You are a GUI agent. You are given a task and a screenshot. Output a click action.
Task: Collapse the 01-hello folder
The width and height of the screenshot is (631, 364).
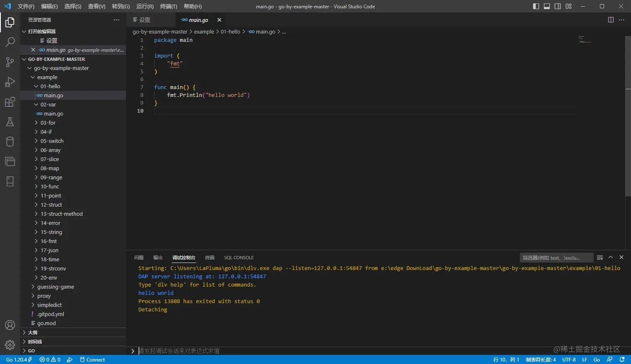click(x=50, y=86)
